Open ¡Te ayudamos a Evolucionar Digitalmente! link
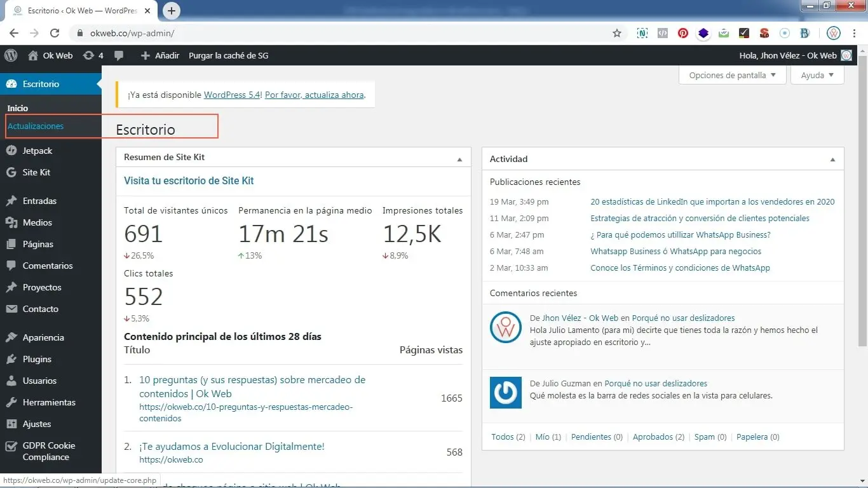 [232, 447]
